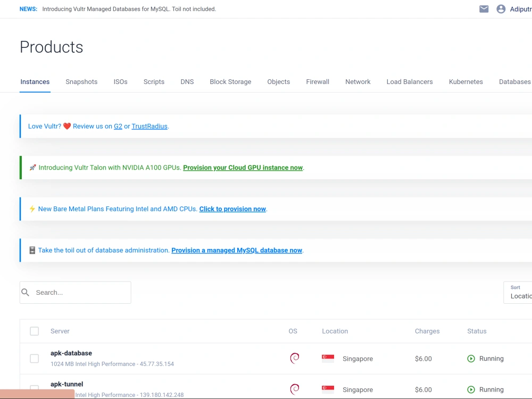Click Singapore flag in apk-database row
This screenshot has height=399, width=532.
click(x=328, y=358)
